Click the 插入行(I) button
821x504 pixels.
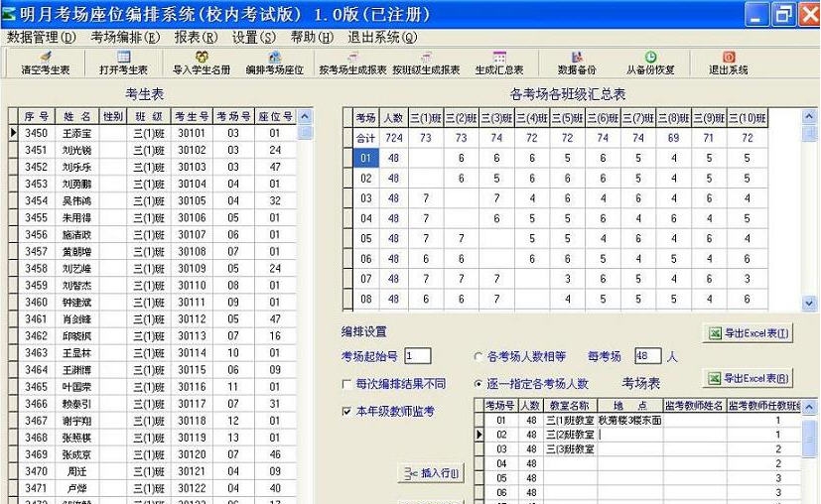click(x=432, y=473)
